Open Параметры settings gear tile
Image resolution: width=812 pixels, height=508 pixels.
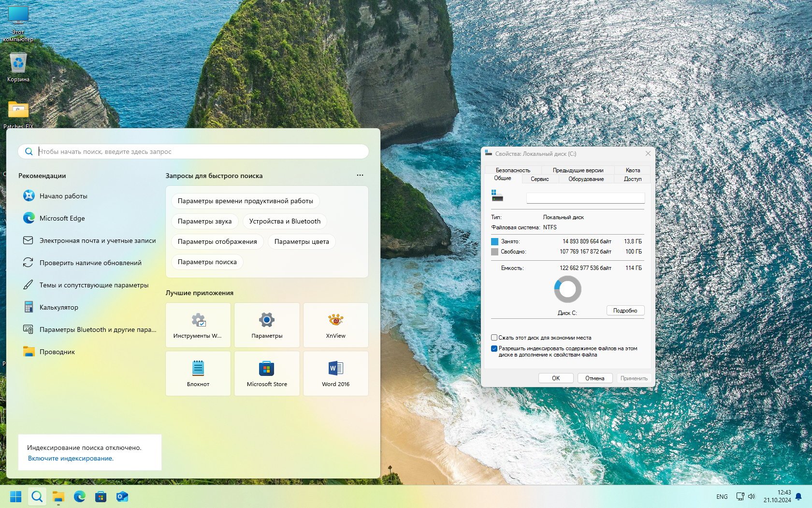coord(267,325)
